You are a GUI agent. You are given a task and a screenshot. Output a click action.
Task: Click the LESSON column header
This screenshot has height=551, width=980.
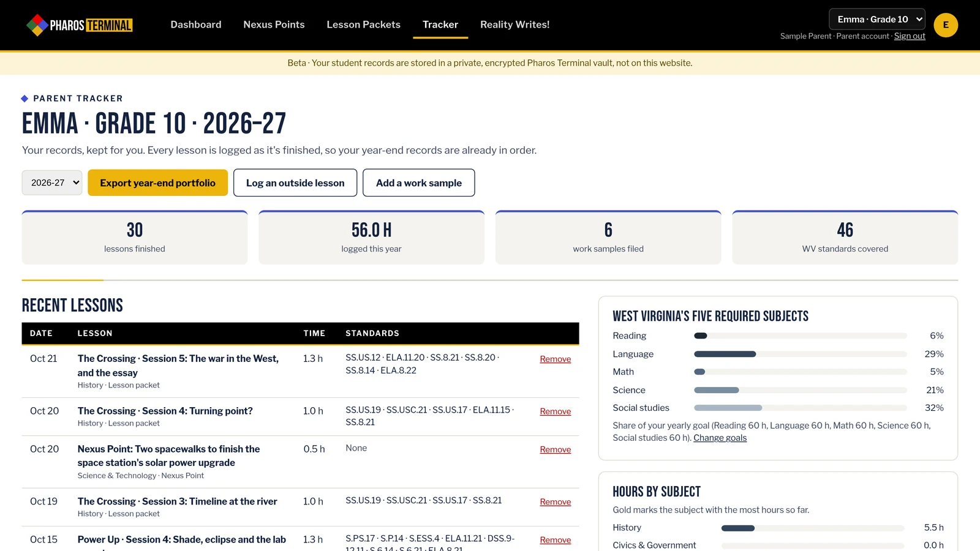click(95, 333)
